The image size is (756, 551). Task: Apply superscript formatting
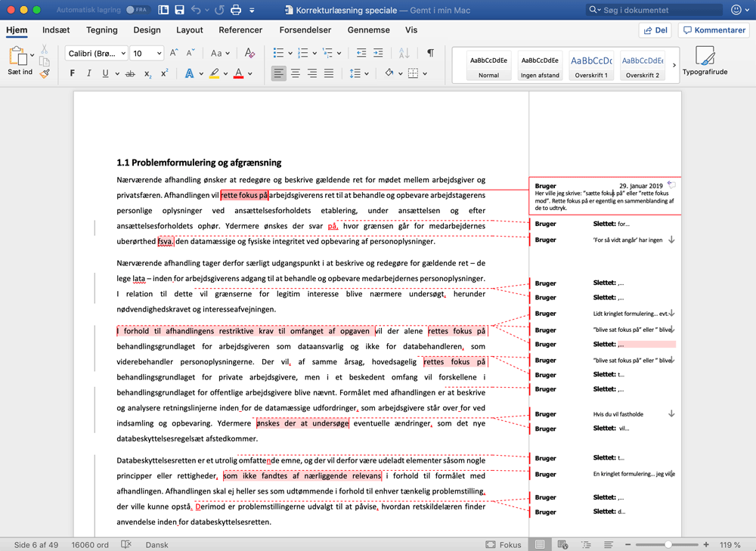[164, 73]
